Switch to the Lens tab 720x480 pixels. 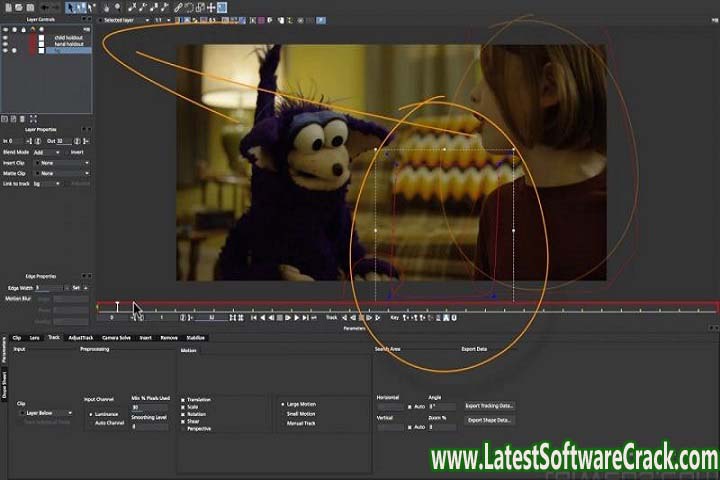34,338
